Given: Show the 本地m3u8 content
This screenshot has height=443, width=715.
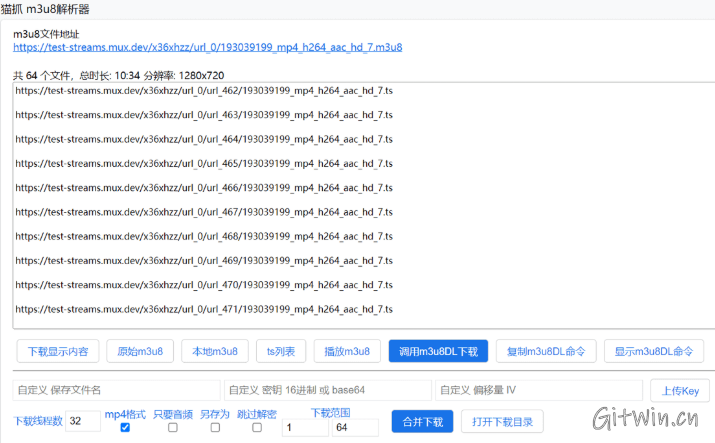Looking at the screenshot, I should pyautogui.click(x=213, y=351).
